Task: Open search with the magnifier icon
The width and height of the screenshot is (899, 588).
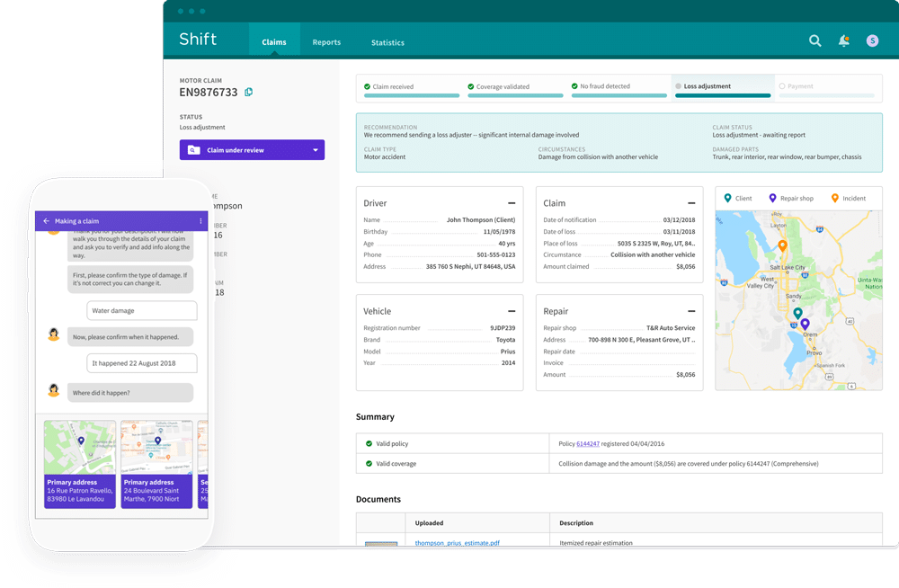Action: (x=814, y=40)
